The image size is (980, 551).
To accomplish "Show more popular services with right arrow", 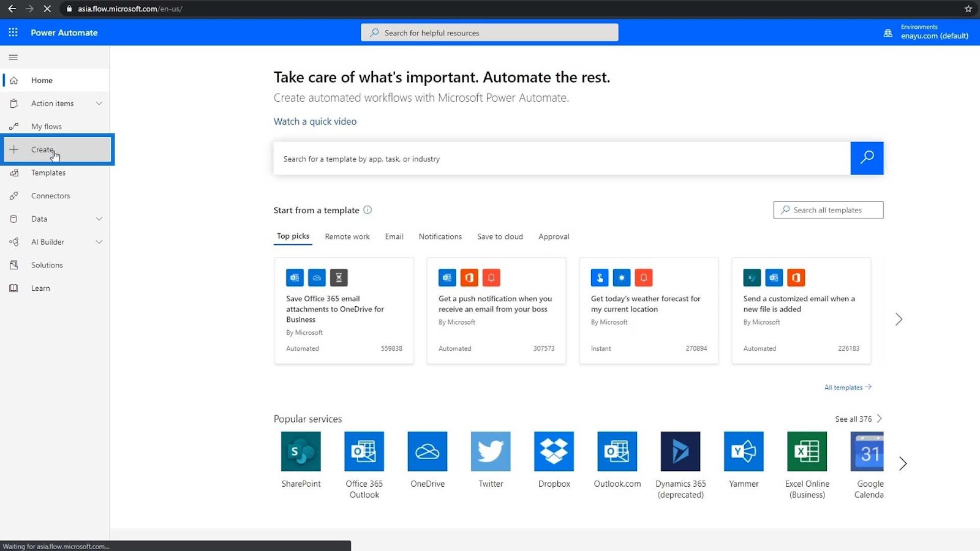I will click(903, 463).
